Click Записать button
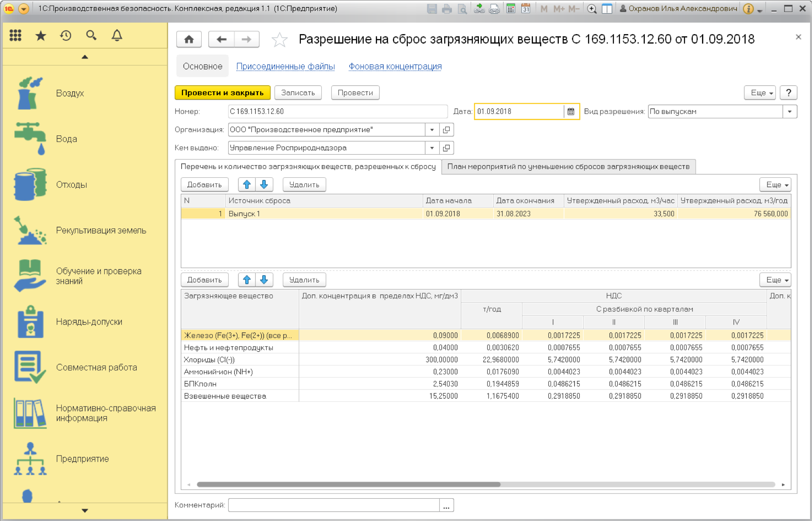 (298, 93)
